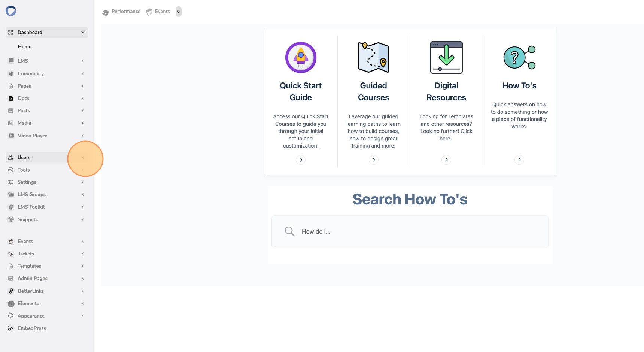
Task: Expand the Docs submenu arrow
Action: click(83, 98)
